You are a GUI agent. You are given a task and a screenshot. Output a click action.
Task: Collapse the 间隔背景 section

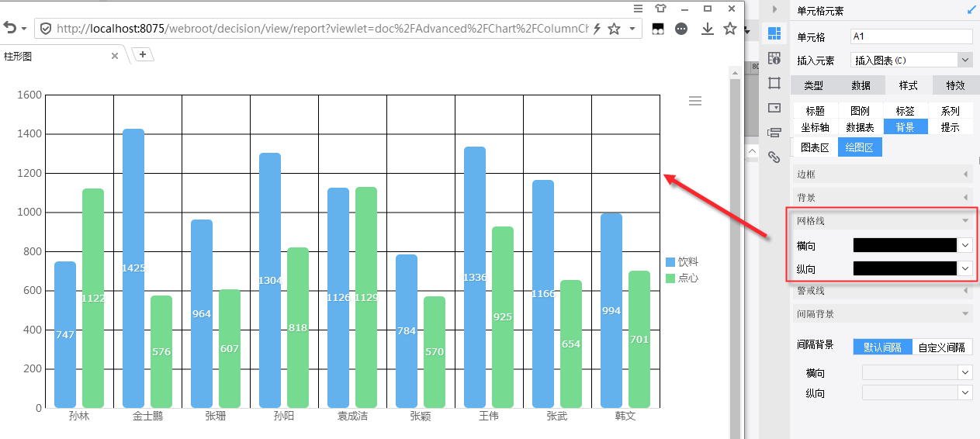[x=883, y=314]
